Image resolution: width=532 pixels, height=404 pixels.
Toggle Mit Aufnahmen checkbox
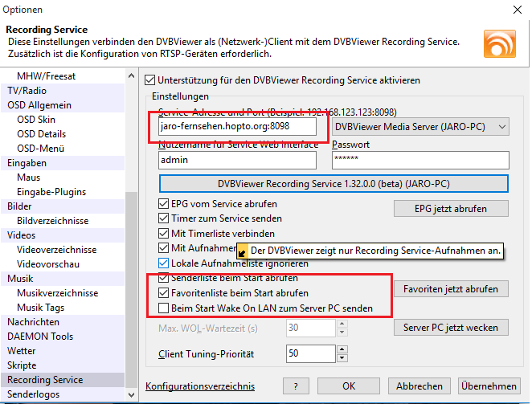pyautogui.click(x=163, y=248)
